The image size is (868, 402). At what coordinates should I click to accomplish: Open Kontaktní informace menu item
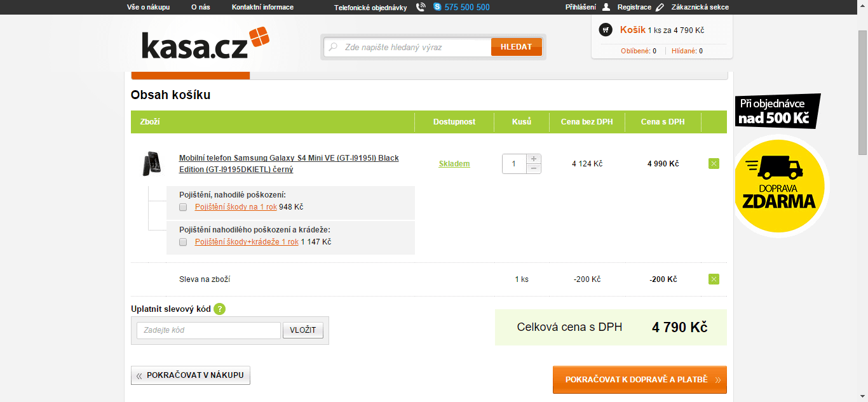pyautogui.click(x=262, y=7)
